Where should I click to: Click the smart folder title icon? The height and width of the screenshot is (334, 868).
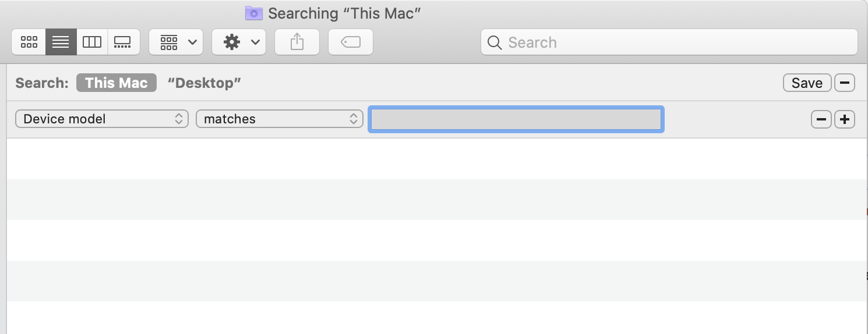[253, 13]
